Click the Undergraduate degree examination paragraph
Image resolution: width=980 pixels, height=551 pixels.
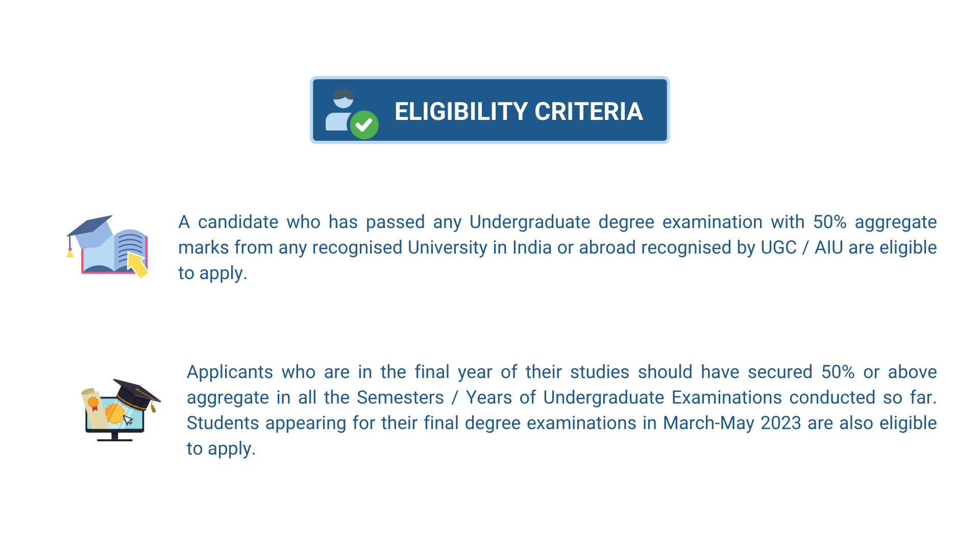(557, 247)
